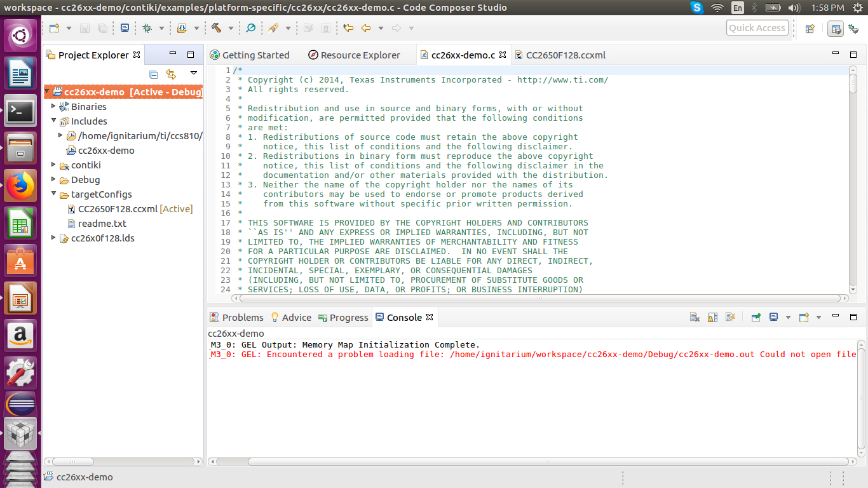Start a debug session with the bug icon
This screenshot has width=868, height=488.
147,28
